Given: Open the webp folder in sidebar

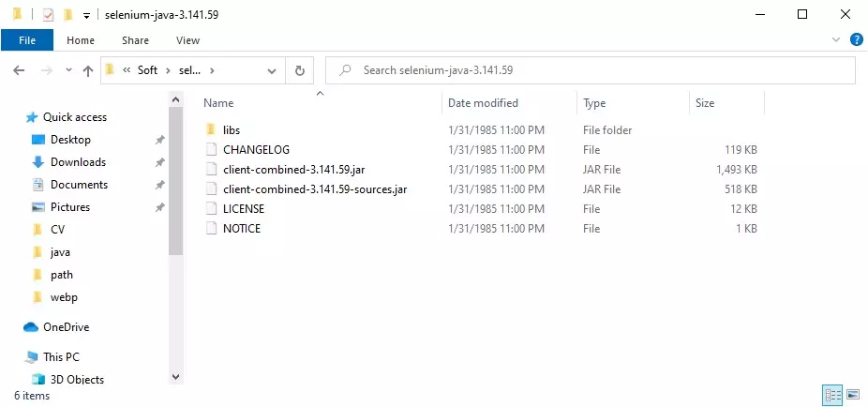Looking at the screenshot, I should 64,297.
